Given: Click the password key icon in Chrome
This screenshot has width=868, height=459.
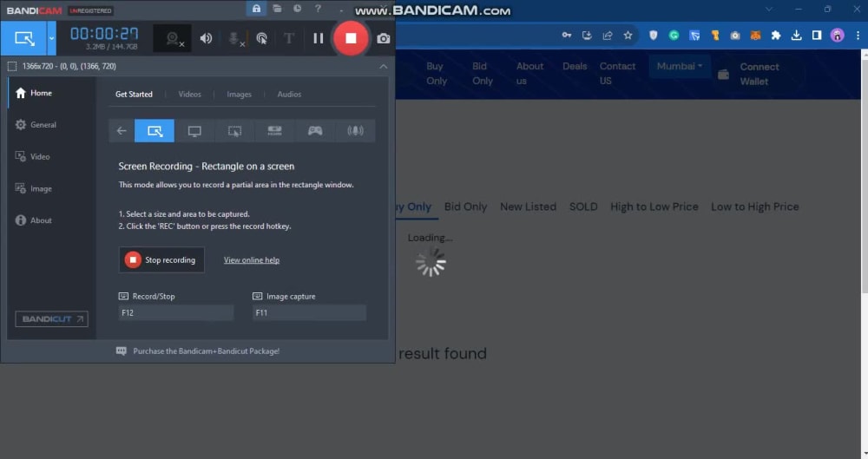Looking at the screenshot, I should coord(566,35).
